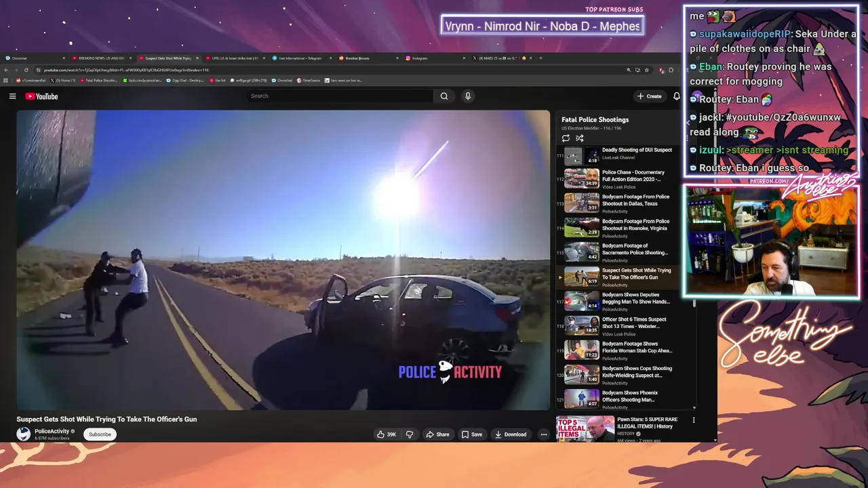Save the video to a playlist
868x488 pixels.
pyautogui.click(x=472, y=434)
